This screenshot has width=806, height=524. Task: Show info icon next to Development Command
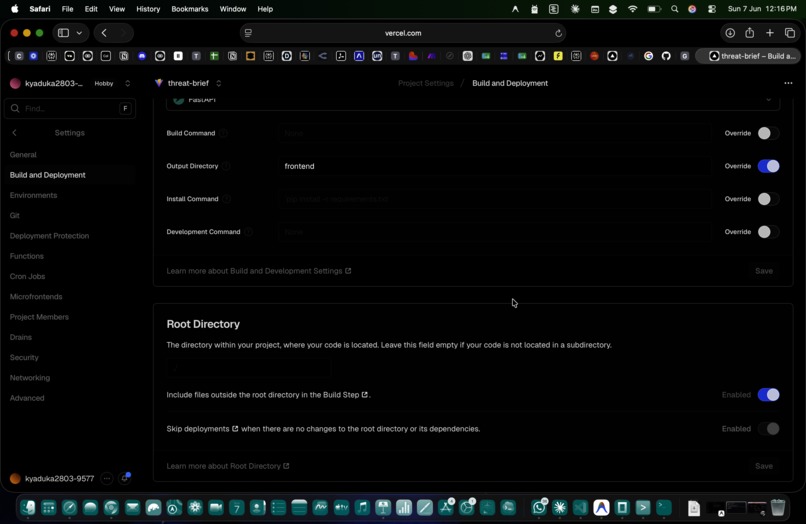coord(248,232)
